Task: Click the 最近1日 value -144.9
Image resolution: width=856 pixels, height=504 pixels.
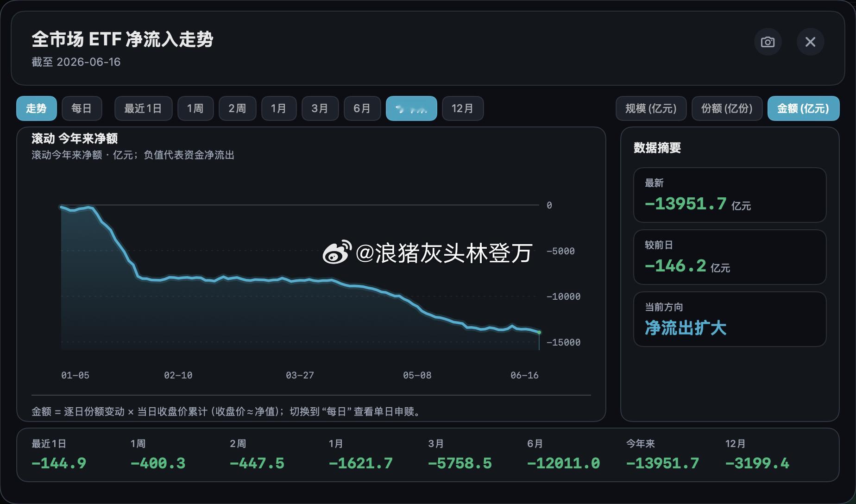Action: [59, 463]
